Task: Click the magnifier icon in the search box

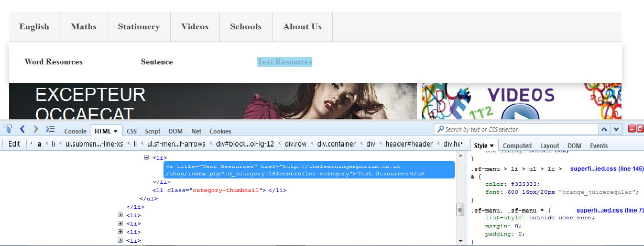Action: point(440,129)
